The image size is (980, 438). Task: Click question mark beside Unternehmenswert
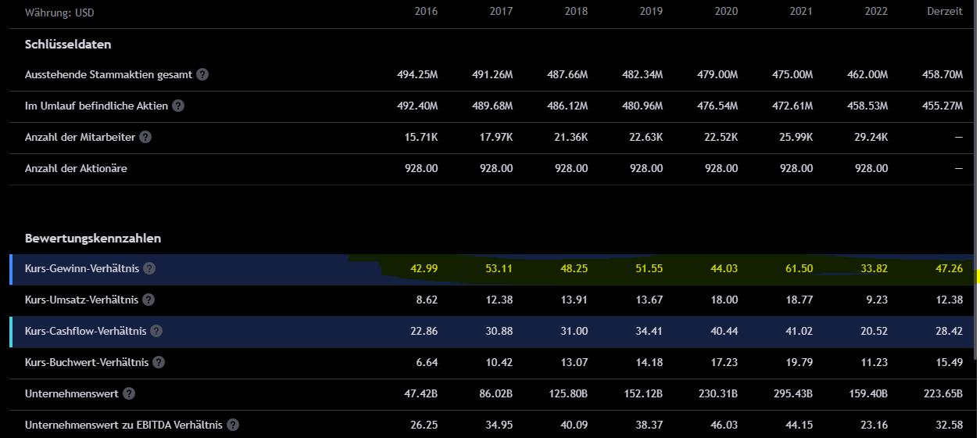tap(129, 393)
